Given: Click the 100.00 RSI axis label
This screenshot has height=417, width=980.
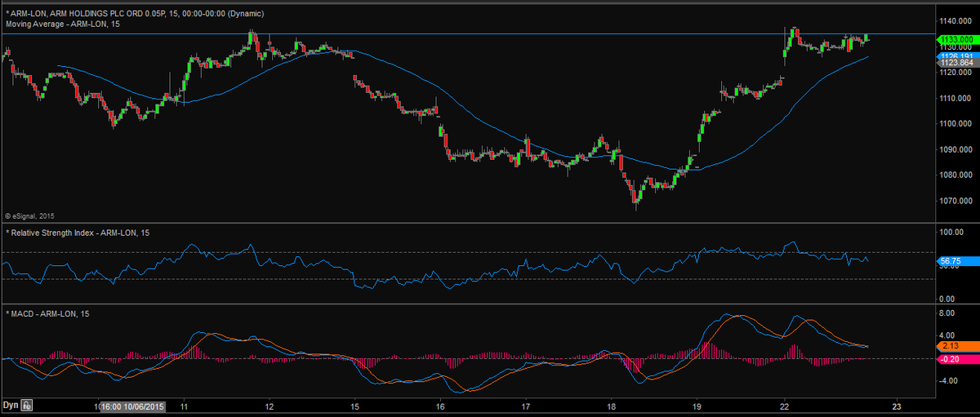Looking at the screenshot, I should point(951,233).
